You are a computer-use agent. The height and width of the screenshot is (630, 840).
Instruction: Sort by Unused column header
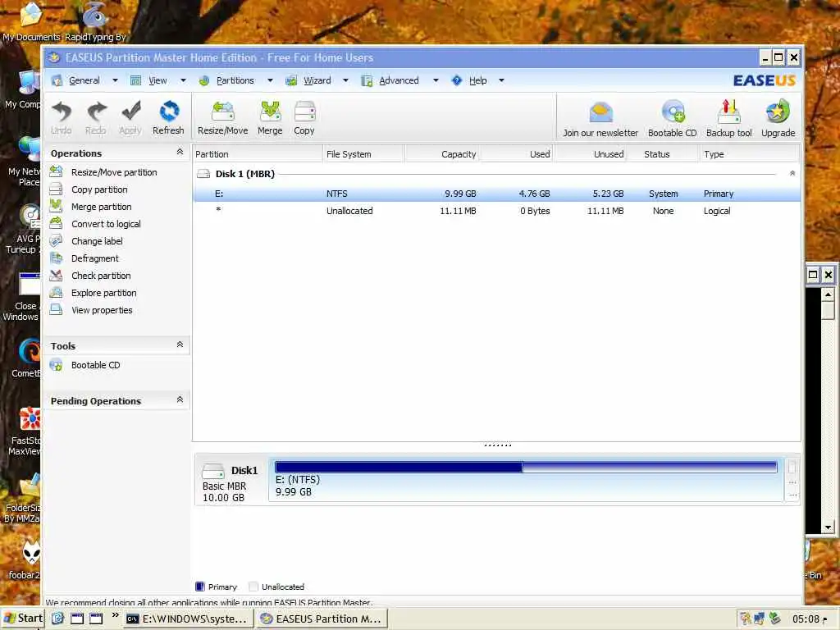(591, 154)
